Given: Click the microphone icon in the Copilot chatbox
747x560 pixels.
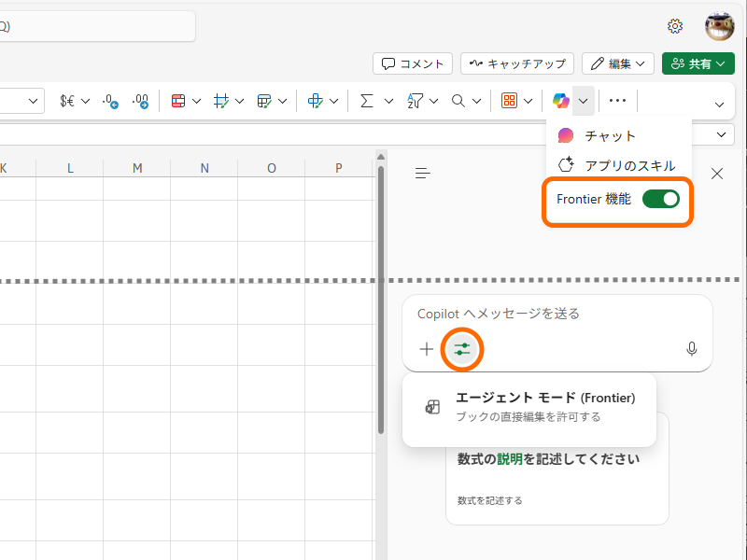Looking at the screenshot, I should tap(692, 348).
